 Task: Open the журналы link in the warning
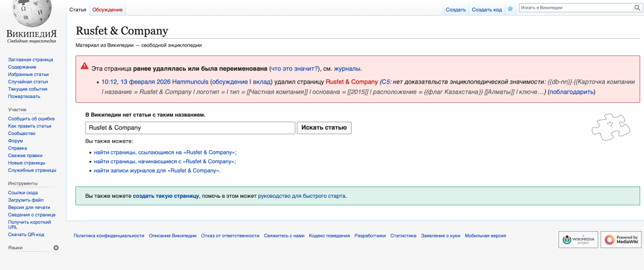coord(347,68)
